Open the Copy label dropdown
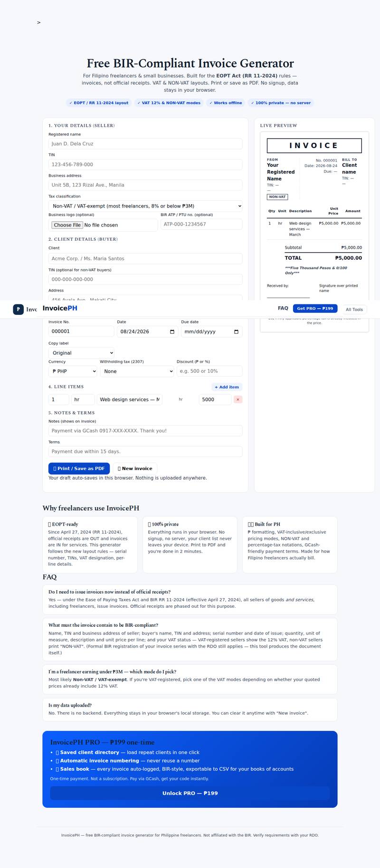The image size is (380, 868). pyautogui.click(x=81, y=353)
